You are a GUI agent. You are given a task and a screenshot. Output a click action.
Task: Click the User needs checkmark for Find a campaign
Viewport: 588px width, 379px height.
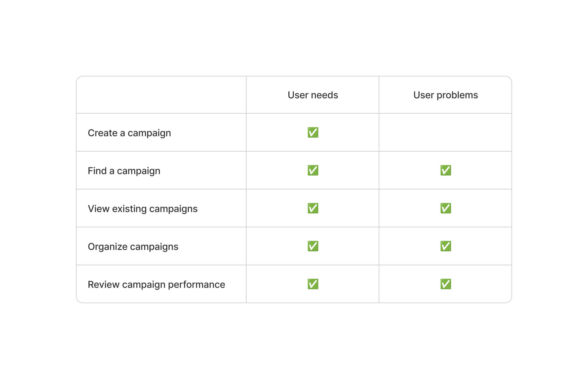click(x=313, y=170)
